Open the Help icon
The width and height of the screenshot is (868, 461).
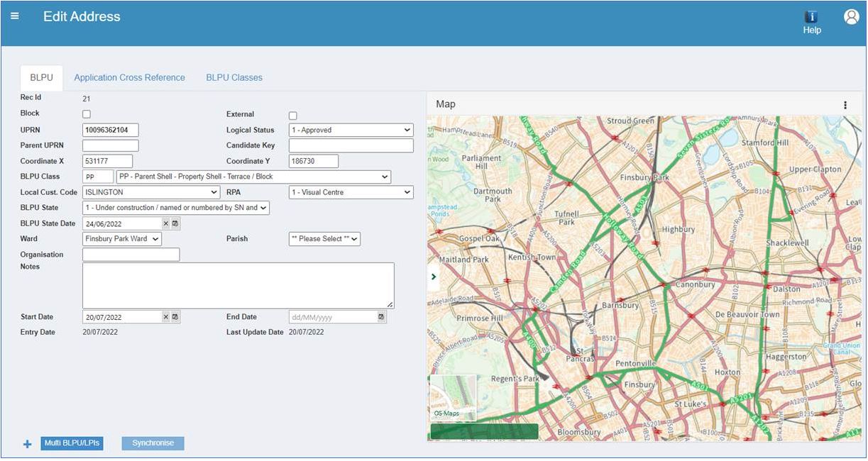pyautogui.click(x=811, y=23)
